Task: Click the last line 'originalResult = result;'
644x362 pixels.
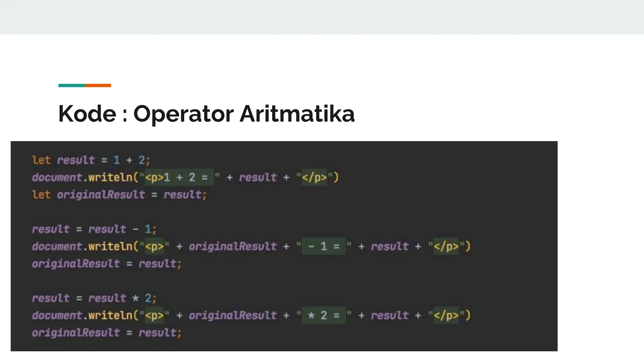Action: [107, 332]
